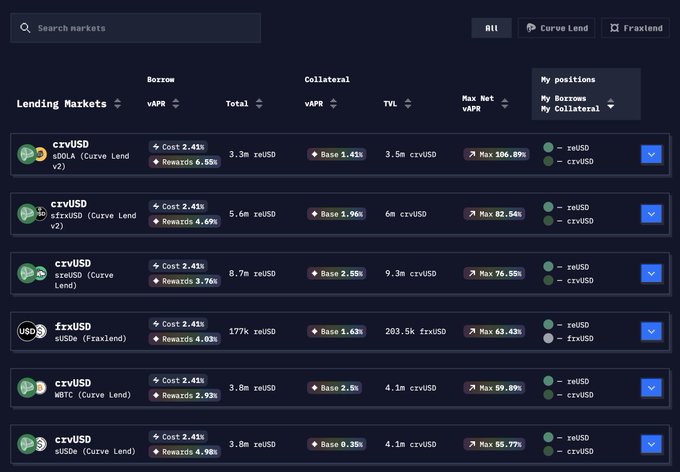
Task: Click the frxUSD sUSDe token pair icon
Action: (32, 331)
